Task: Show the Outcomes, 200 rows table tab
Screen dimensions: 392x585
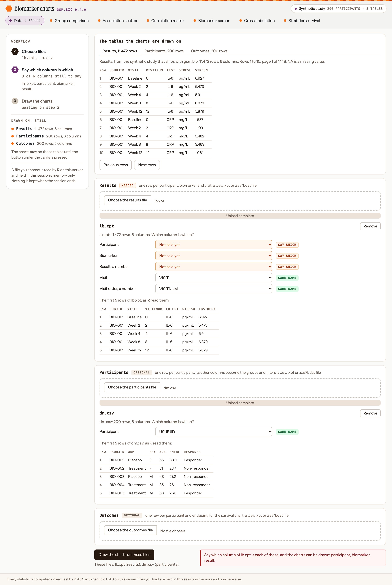Action: [209, 51]
